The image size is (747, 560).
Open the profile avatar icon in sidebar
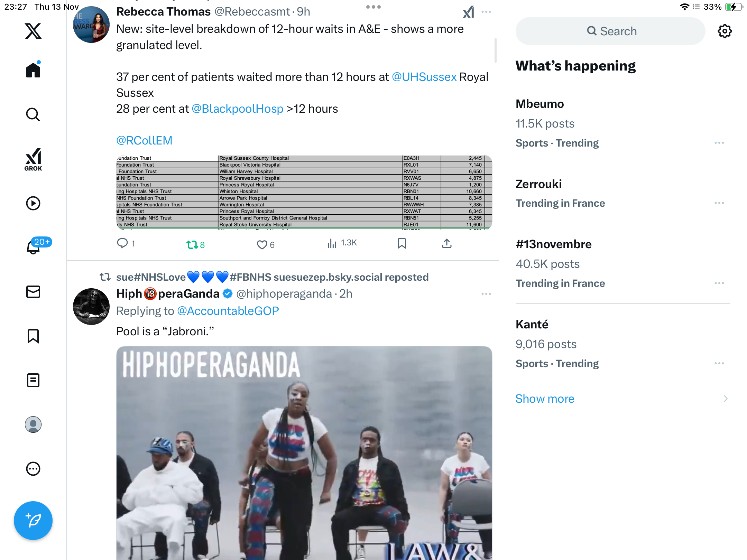33,424
